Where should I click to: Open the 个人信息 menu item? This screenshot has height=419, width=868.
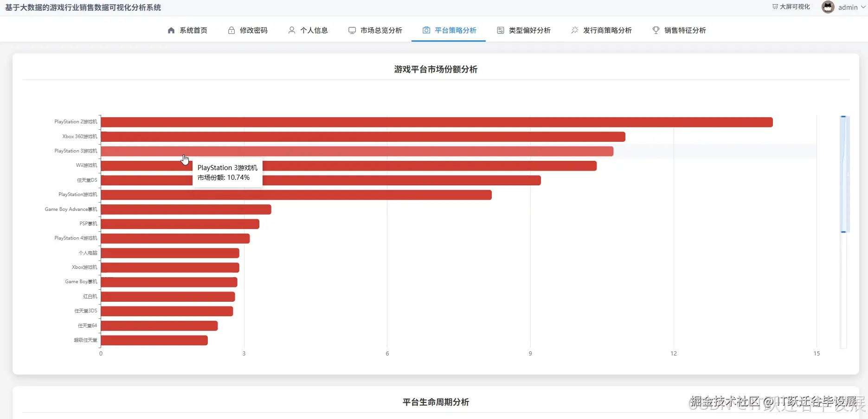click(308, 30)
